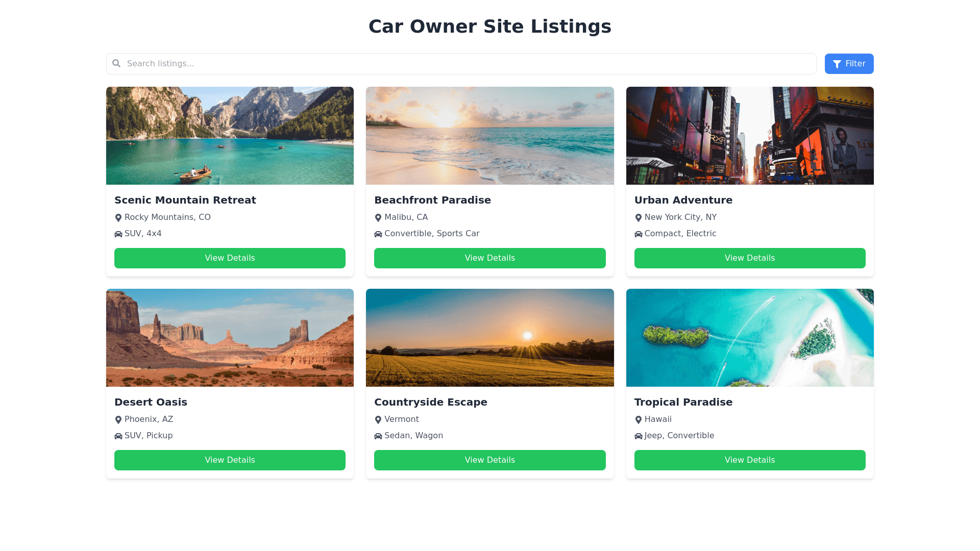980x551 pixels.
Task: Click the search magnifier icon
Action: [116, 63]
